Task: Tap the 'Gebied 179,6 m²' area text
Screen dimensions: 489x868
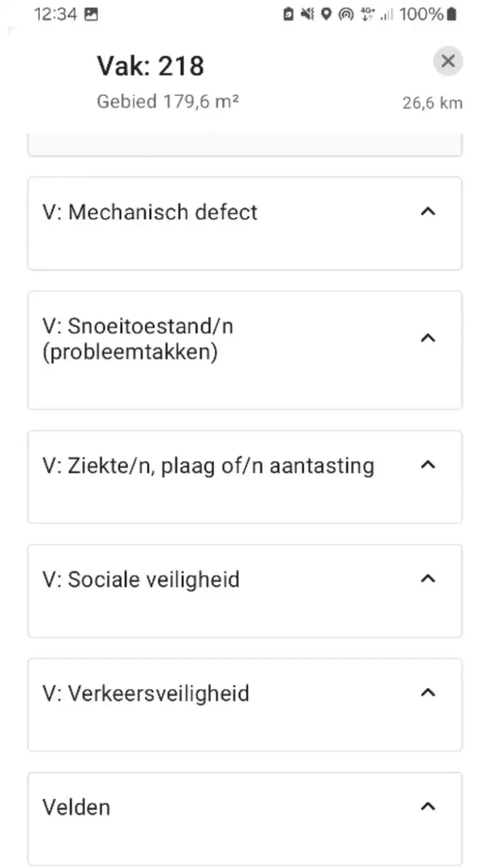Action: (x=168, y=101)
